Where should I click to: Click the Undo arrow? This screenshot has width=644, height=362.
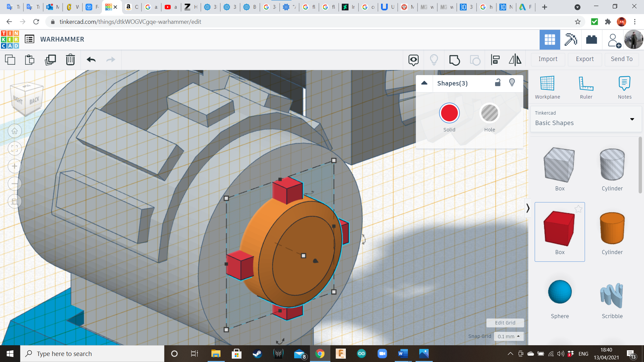[x=91, y=60]
